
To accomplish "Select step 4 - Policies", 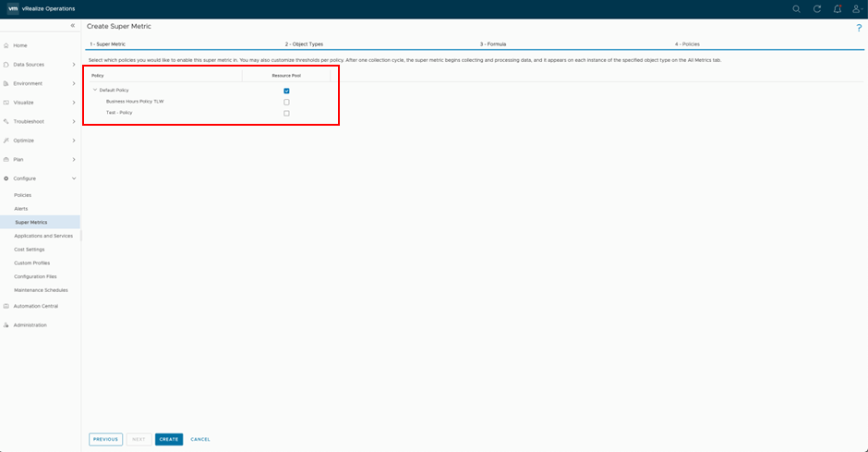I will [687, 43].
